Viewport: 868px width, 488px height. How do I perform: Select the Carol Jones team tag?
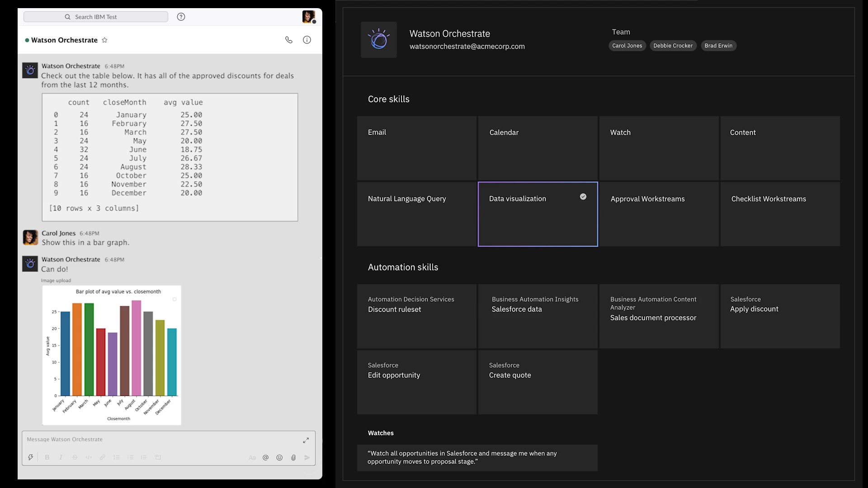click(x=627, y=46)
